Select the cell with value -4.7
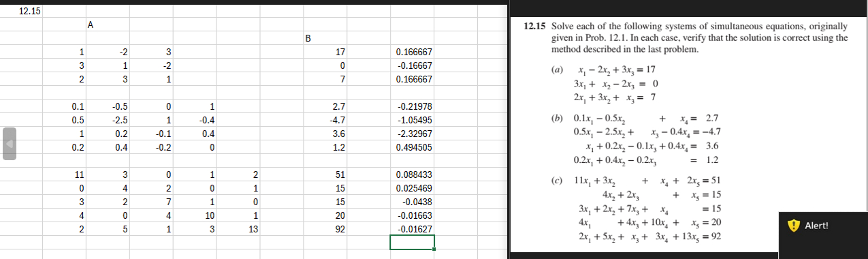 coord(325,120)
